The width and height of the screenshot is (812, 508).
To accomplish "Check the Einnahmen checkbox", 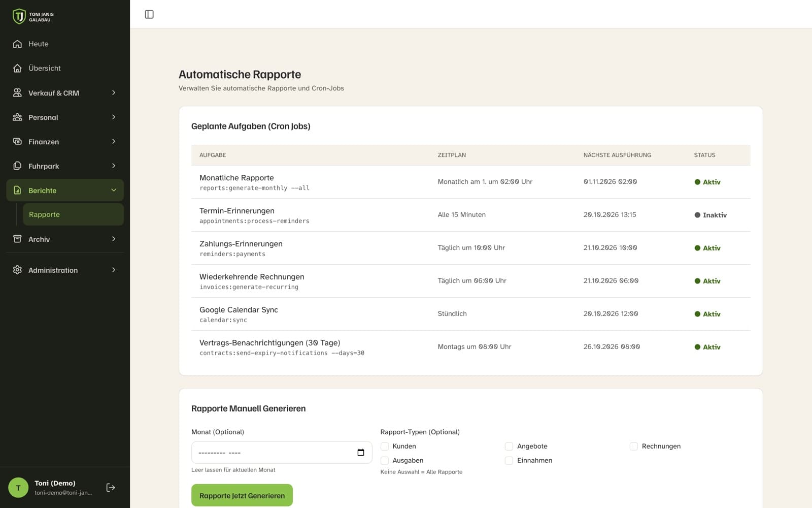I will pyautogui.click(x=509, y=461).
